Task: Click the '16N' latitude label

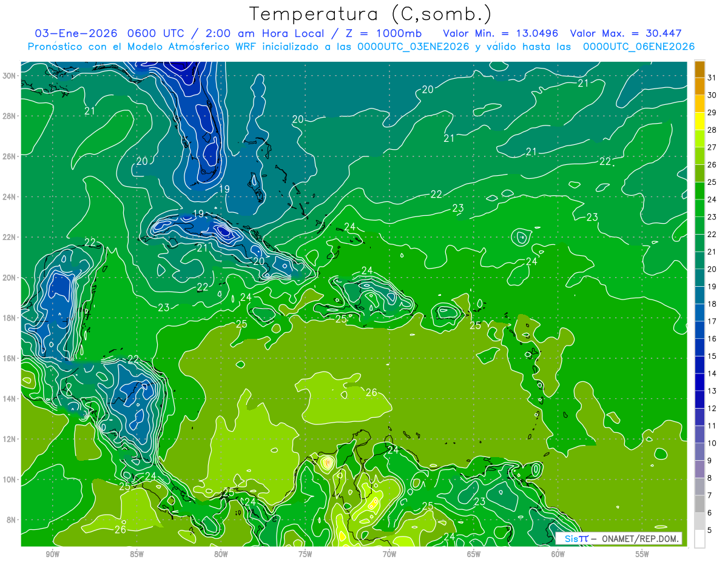Action: 10,358
